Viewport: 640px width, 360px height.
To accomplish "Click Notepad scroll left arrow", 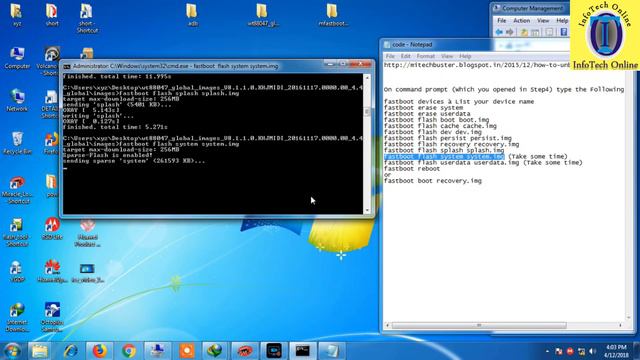I will (387, 325).
